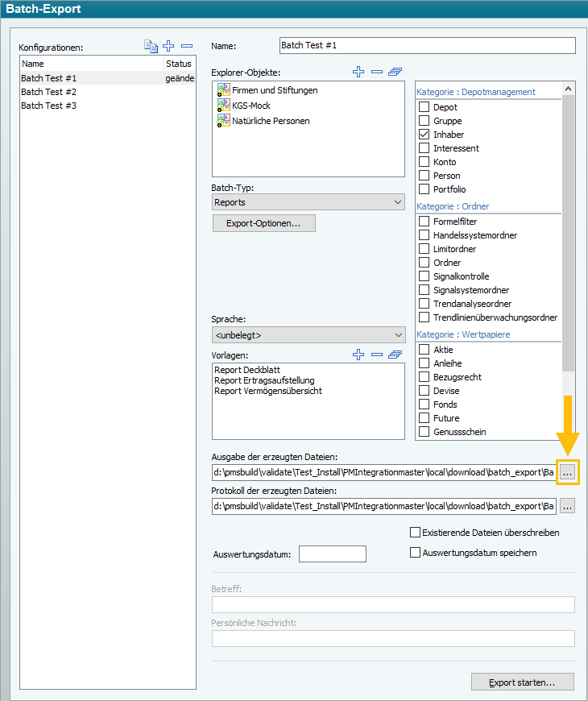The width and height of the screenshot is (588, 701).
Task: Check Existierende Dateien überschreiben
Action: (x=416, y=533)
